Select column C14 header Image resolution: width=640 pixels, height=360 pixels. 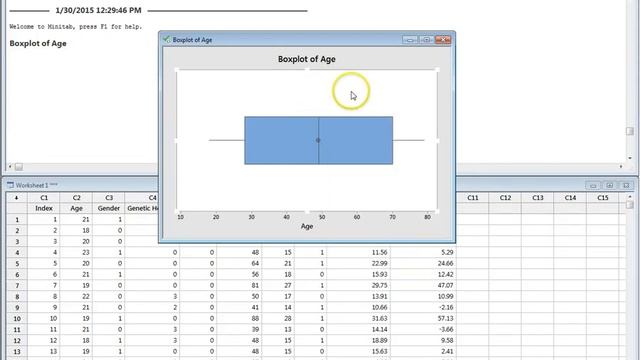570,198
